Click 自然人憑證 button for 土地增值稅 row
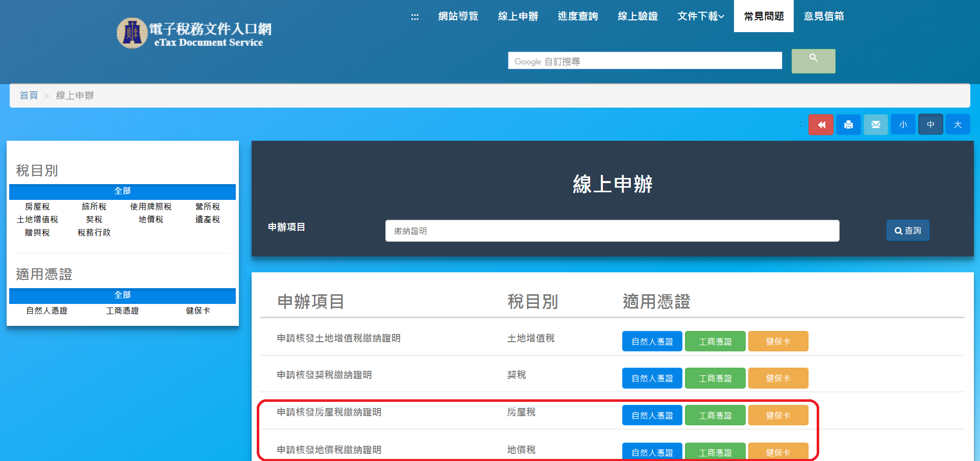This screenshot has width=980, height=461. 652,342
